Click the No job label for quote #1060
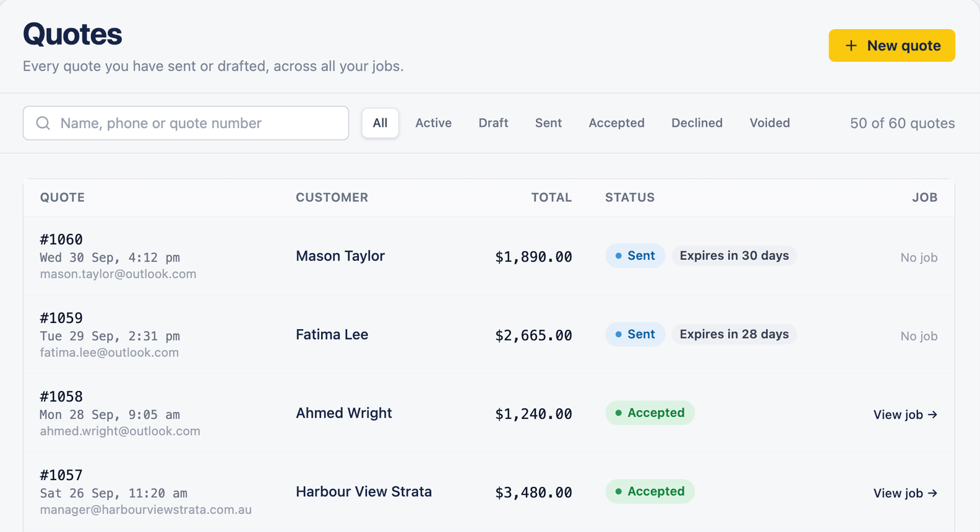The image size is (980, 532). pyautogui.click(x=919, y=257)
